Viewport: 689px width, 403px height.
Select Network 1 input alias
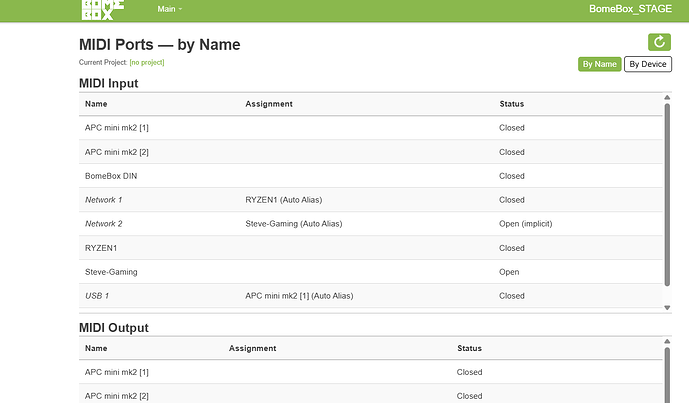(103, 200)
